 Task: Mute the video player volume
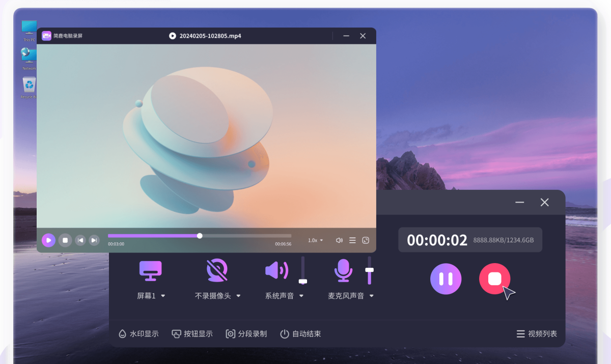(339, 240)
